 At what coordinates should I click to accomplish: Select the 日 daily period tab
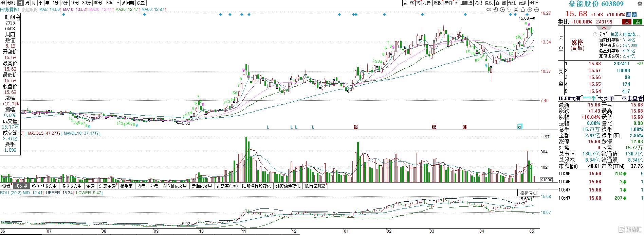point(20,3)
